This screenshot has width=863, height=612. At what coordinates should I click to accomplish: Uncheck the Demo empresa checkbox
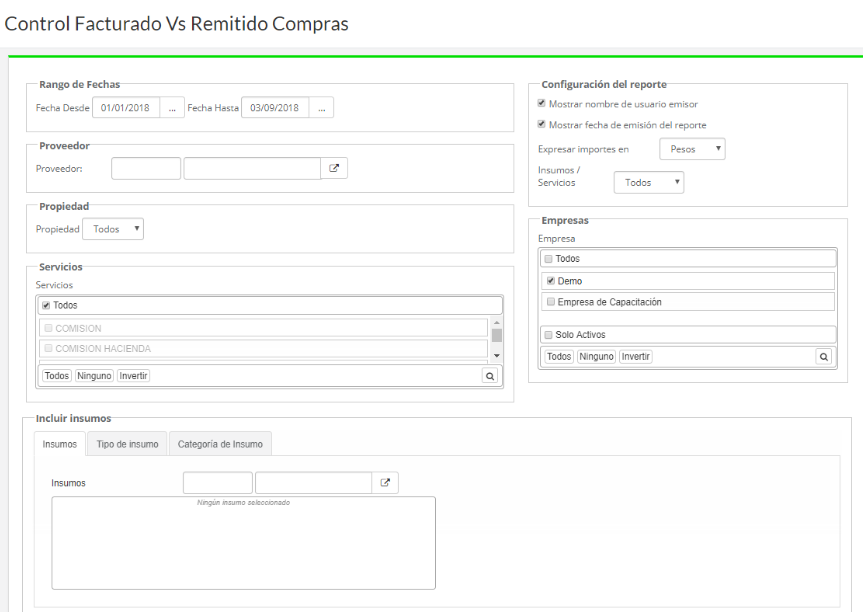551,281
